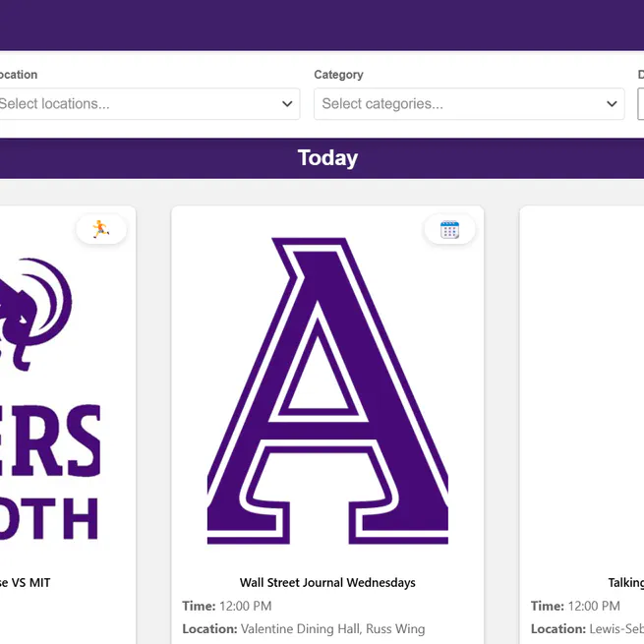Click the Location filter label
644x644 pixels.
coord(19,75)
